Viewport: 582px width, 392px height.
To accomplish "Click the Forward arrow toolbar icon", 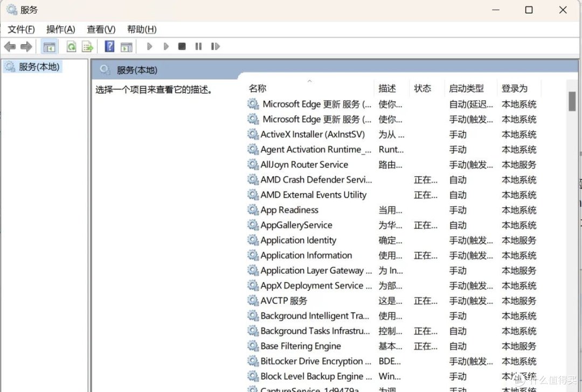I will click(x=26, y=47).
